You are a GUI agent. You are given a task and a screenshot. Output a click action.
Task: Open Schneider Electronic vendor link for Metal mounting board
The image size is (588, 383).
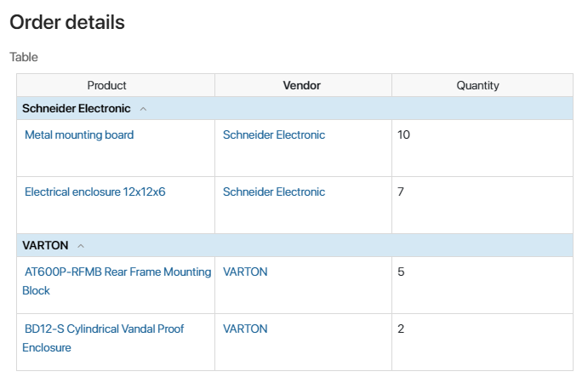274,135
